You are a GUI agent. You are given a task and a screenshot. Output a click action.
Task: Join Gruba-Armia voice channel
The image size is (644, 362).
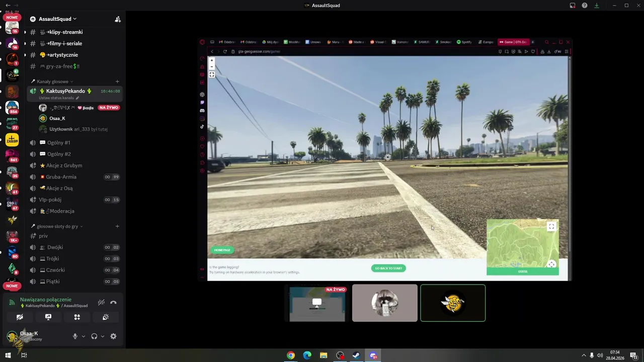pos(74,177)
